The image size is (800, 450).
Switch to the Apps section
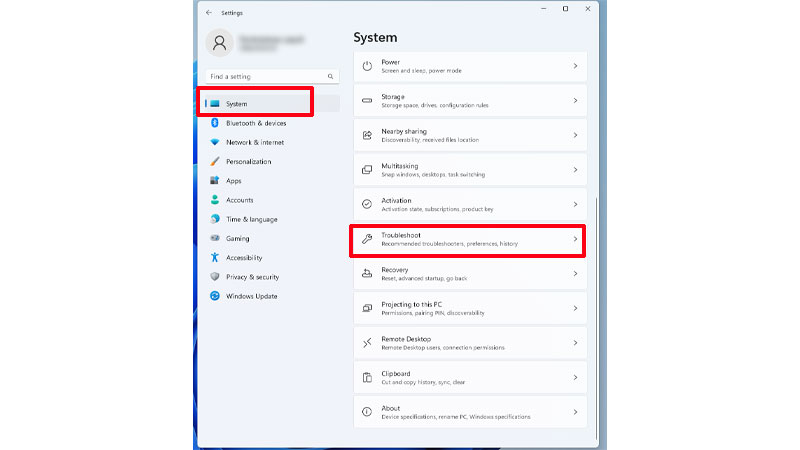pos(272,181)
